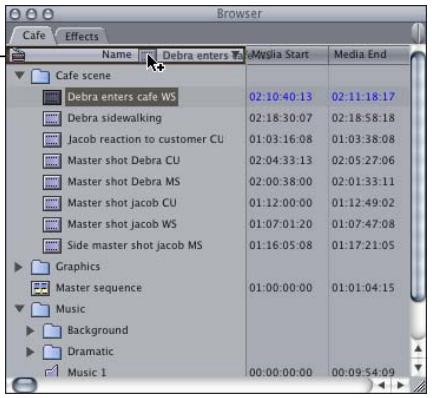Click media end value 01:07:47:08
432x398 pixels.
[363, 224]
